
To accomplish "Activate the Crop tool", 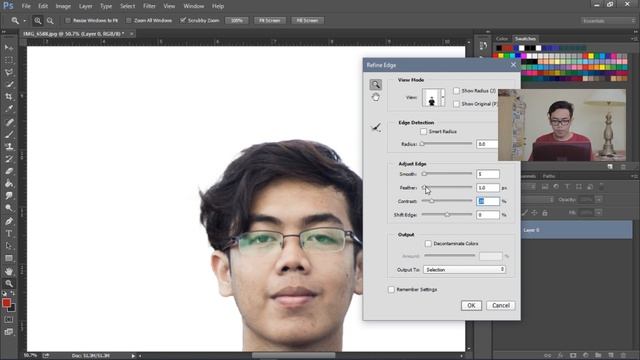I will (x=9, y=97).
